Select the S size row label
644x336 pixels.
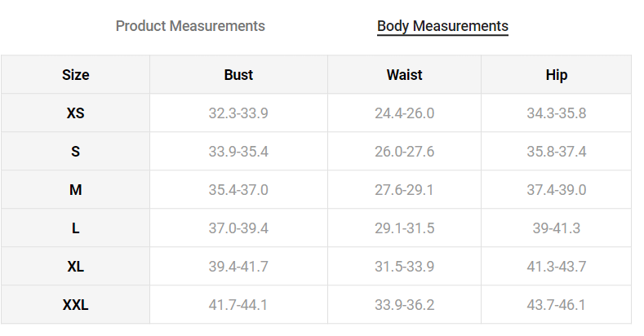[75, 152]
